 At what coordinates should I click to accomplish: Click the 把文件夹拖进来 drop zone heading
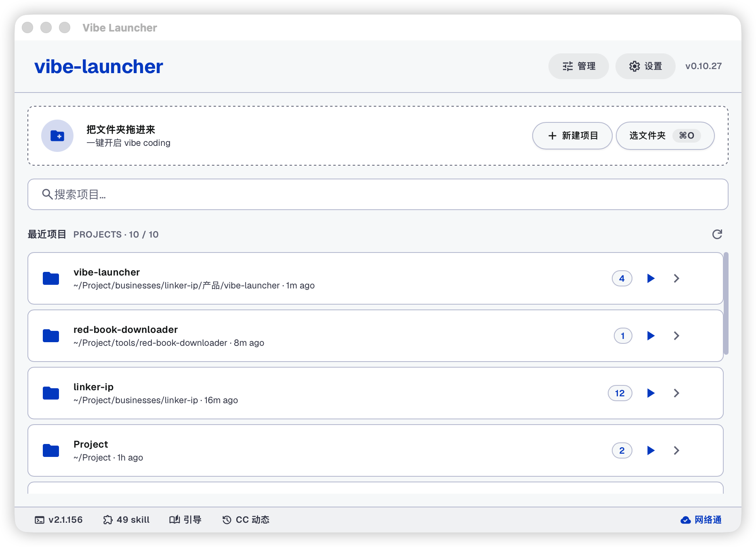[x=121, y=130]
